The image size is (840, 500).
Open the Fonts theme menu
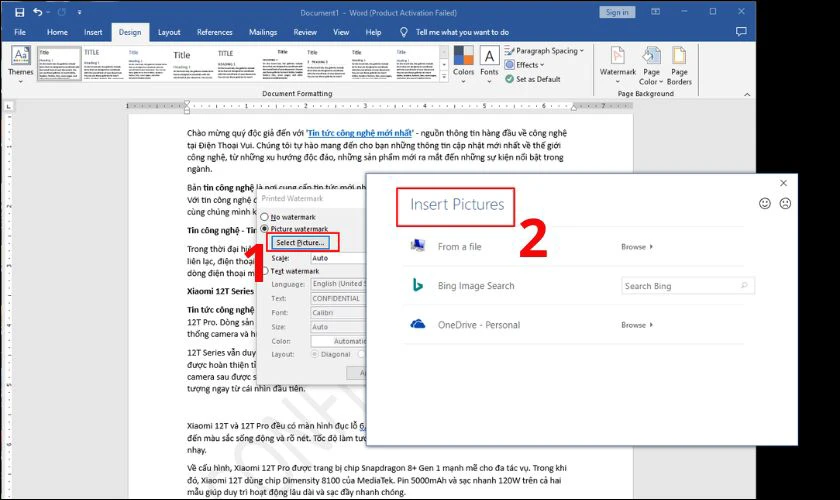489,64
